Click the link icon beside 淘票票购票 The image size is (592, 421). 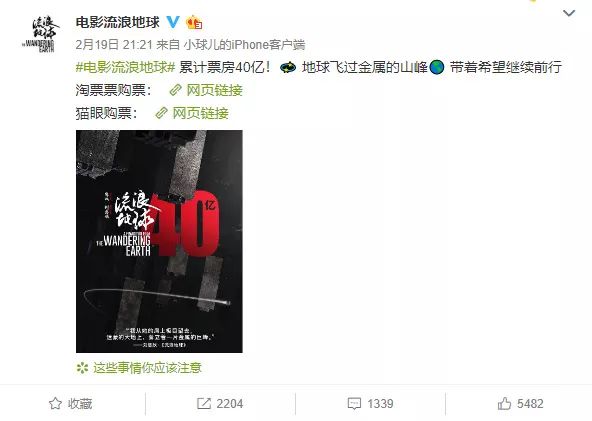176,90
